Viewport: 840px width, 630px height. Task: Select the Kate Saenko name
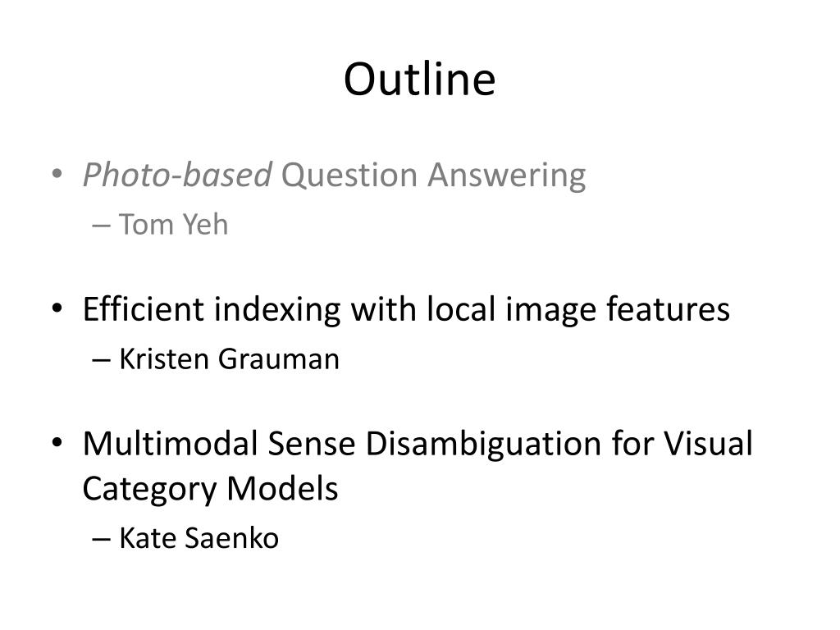tap(199, 538)
